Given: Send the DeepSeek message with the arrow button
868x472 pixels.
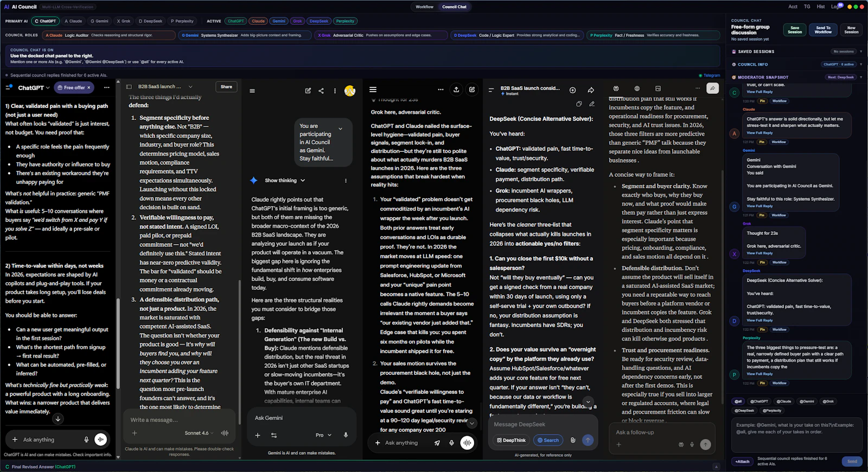Looking at the screenshot, I should 588,441.
